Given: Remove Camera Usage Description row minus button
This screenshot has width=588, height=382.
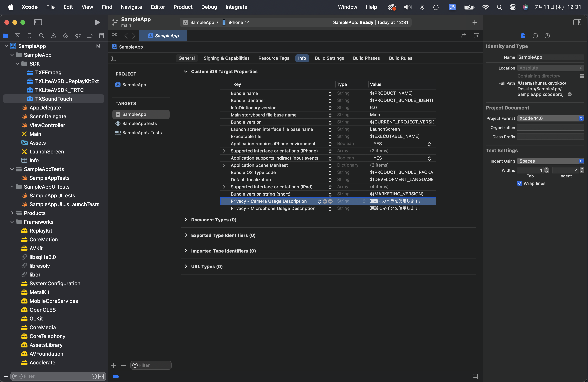Looking at the screenshot, I should pos(330,201).
